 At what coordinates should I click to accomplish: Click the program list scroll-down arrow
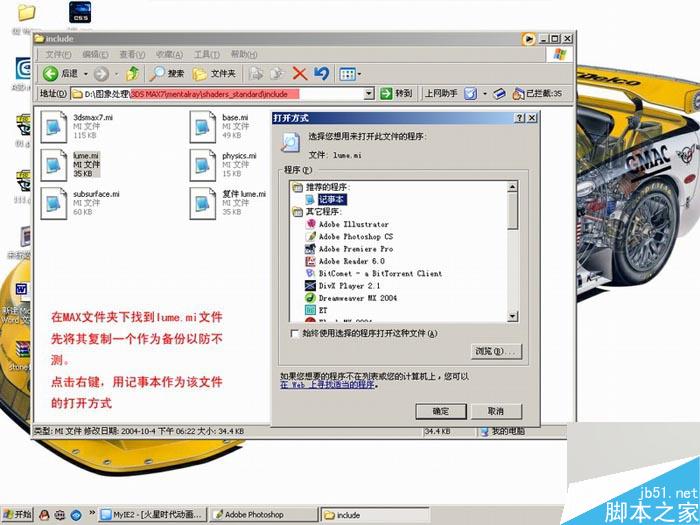pyautogui.click(x=512, y=316)
